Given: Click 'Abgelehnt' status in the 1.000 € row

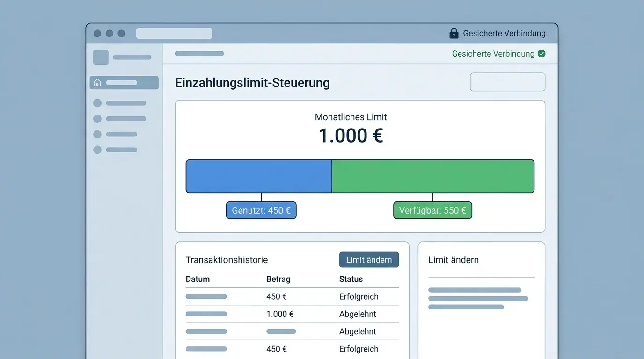Looking at the screenshot, I should (358, 314).
